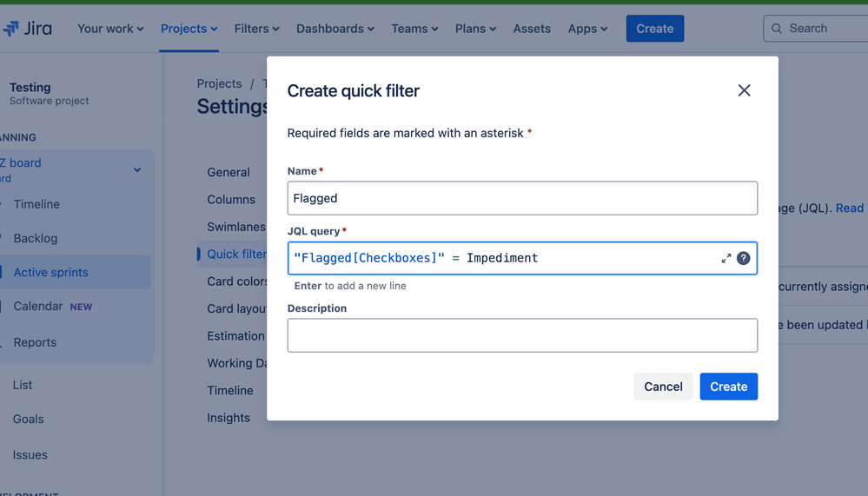Viewport: 868px width, 496px height.
Task: Select the Estimation settings tab
Action: coord(235,336)
